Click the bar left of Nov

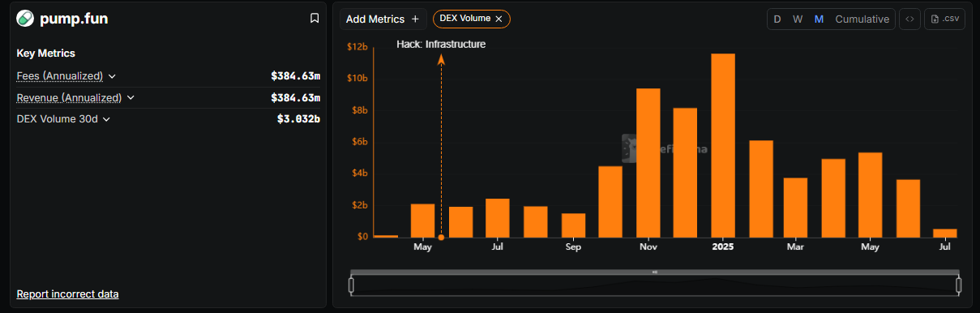[610, 202]
